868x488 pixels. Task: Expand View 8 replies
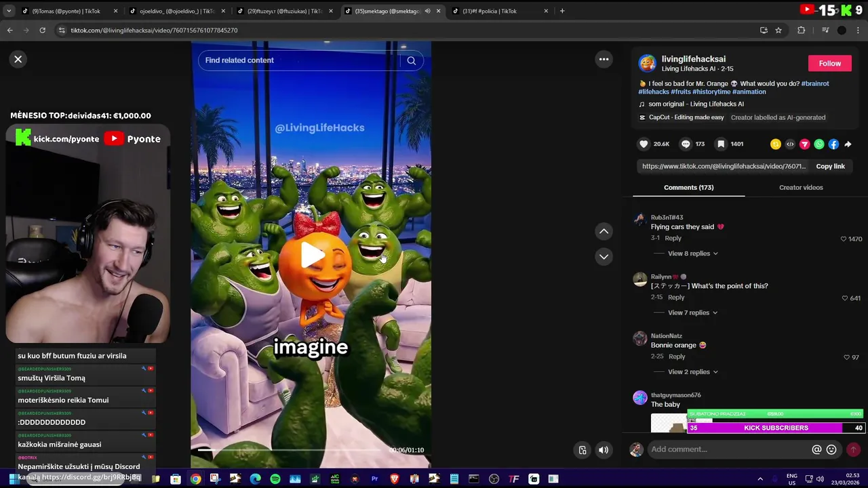(x=692, y=253)
